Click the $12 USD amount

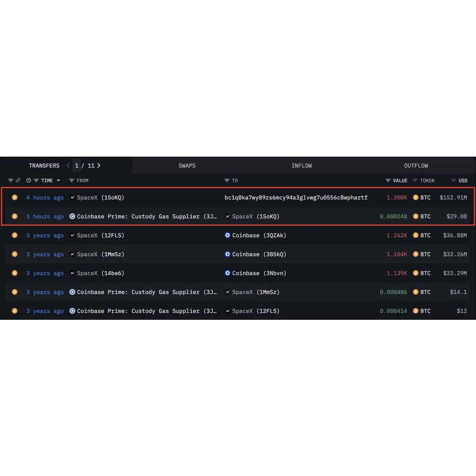pyautogui.click(x=462, y=311)
